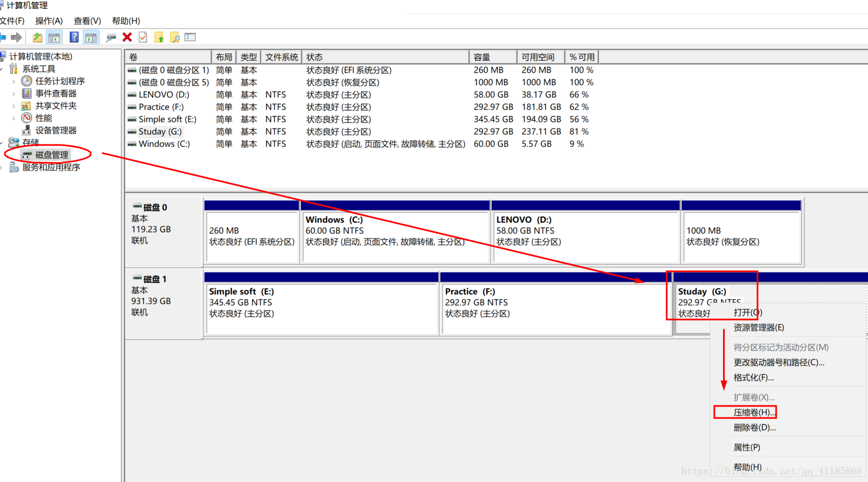Viewport: 868px width, 482px height.
Task: Click the rescan disks drive icon in toolbar
Action: click(111, 37)
